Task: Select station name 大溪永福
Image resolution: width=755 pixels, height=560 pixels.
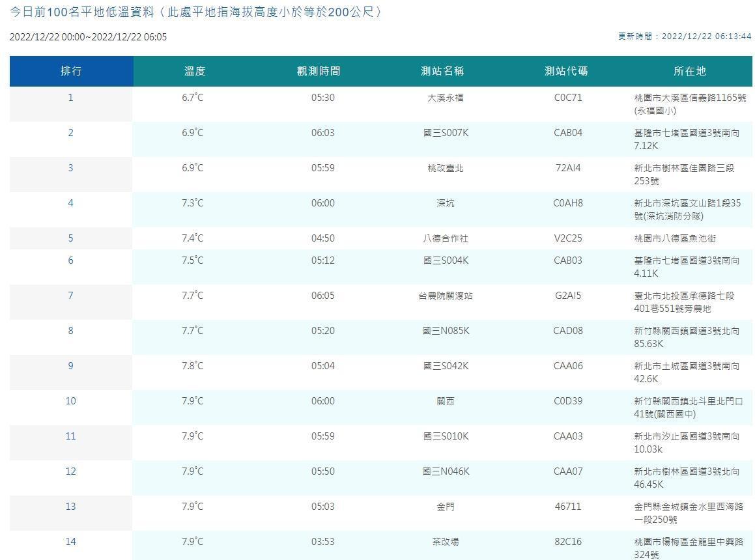Action: [446, 98]
